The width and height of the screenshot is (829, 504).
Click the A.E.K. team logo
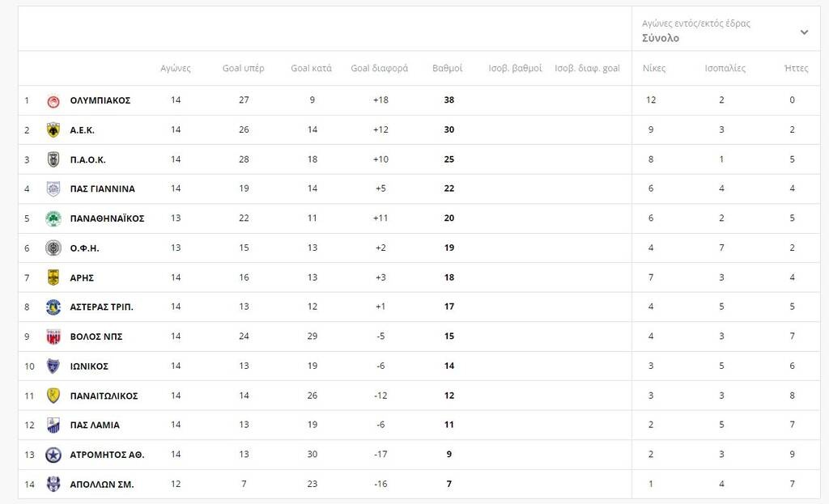click(53, 130)
